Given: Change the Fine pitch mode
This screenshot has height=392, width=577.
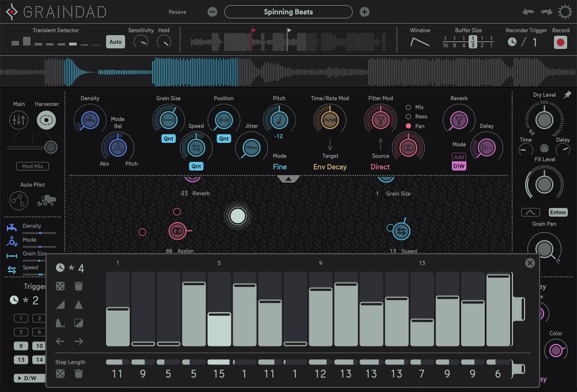Looking at the screenshot, I should tap(279, 167).
